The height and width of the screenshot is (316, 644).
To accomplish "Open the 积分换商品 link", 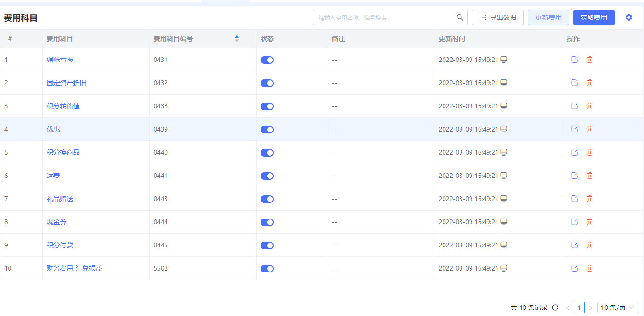I will pyautogui.click(x=63, y=152).
